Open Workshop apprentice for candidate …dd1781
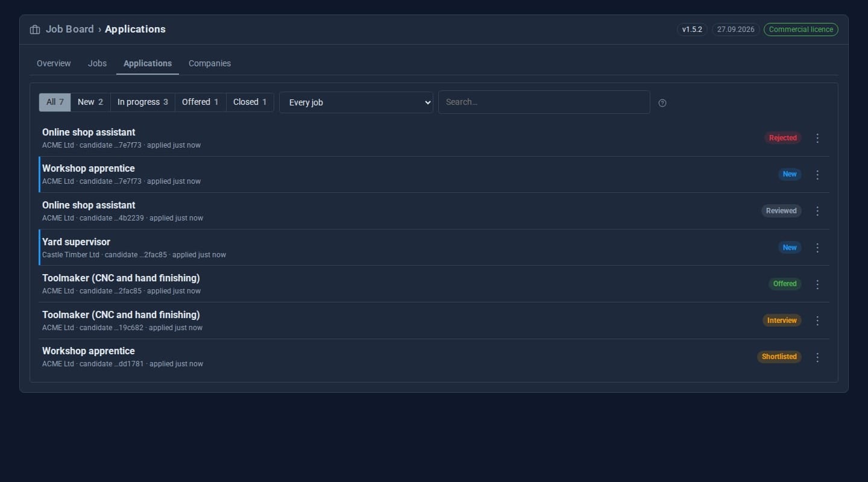This screenshot has height=482, width=868. [x=89, y=351]
